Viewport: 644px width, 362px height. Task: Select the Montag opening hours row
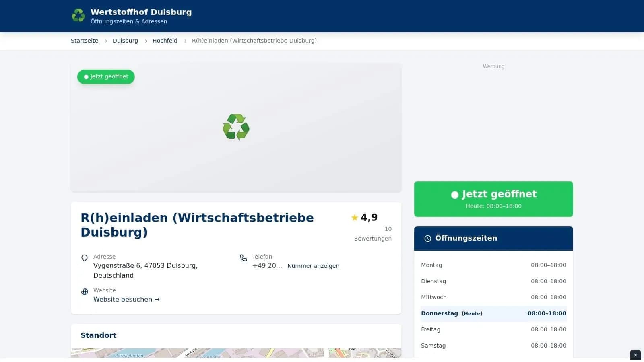pos(493,265)
